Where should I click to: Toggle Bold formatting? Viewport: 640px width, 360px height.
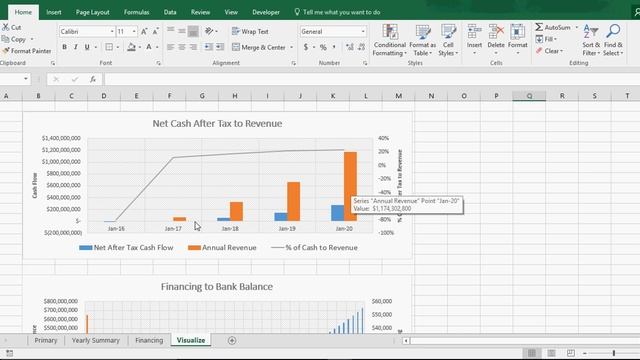pos(64,47)
